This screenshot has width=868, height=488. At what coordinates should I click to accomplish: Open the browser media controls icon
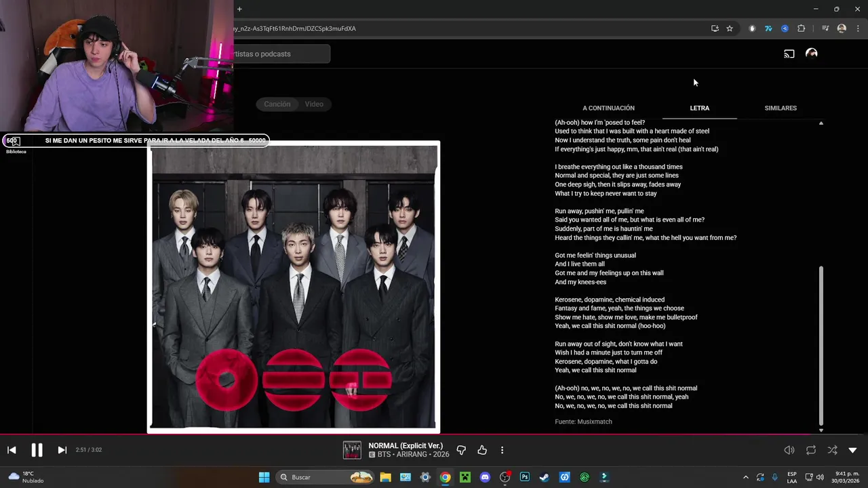point(825,28)
